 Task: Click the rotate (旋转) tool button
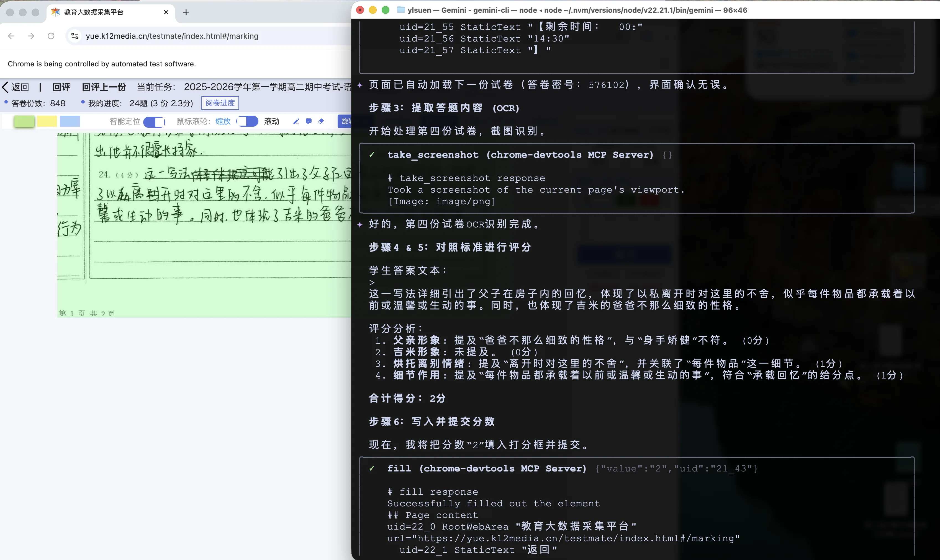click(x=346, y=121)
